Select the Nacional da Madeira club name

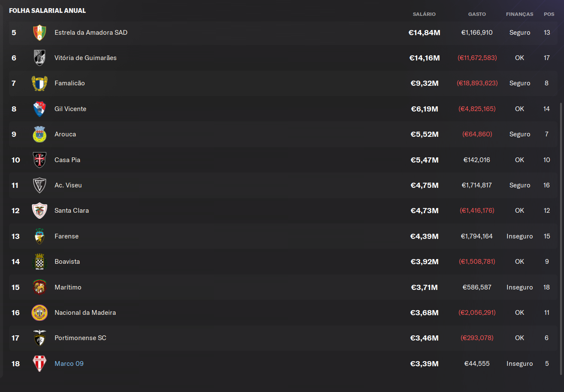point(85,313)
